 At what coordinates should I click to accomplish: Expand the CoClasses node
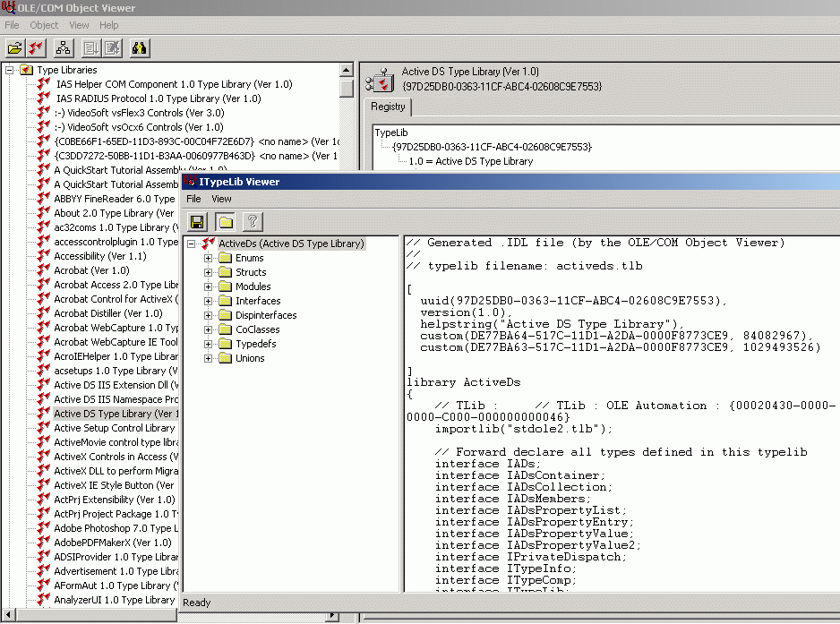(x=209, y=330)
